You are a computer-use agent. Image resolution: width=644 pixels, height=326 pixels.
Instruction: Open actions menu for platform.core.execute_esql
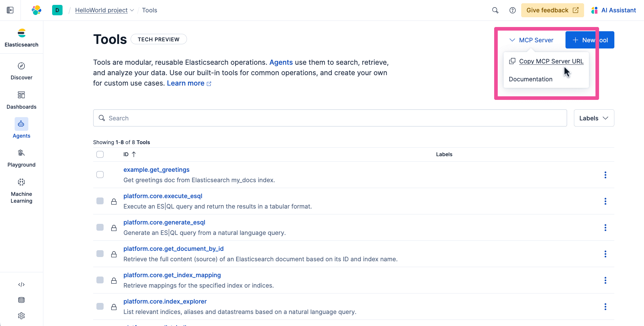coord(605,201)
